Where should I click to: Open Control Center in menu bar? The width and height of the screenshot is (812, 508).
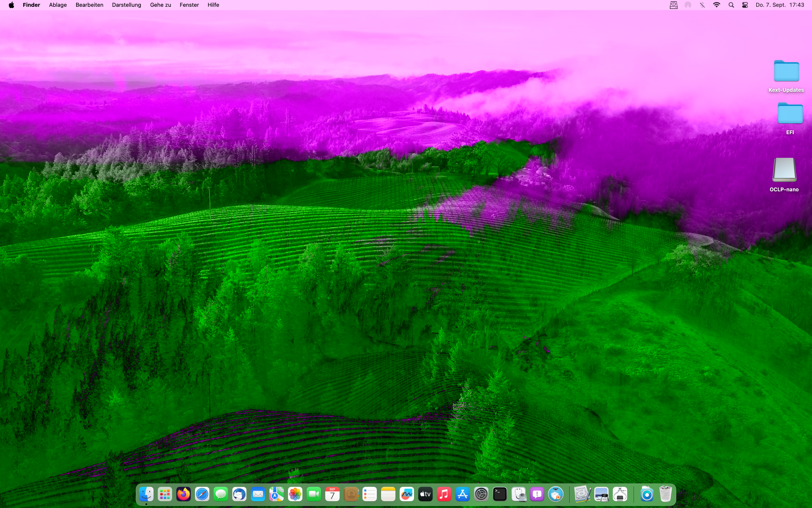pos(745,5)
